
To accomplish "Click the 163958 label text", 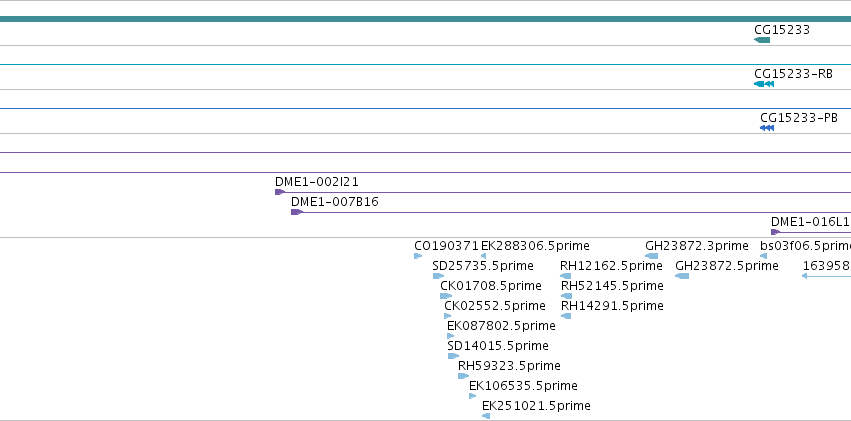I will 827,266.
